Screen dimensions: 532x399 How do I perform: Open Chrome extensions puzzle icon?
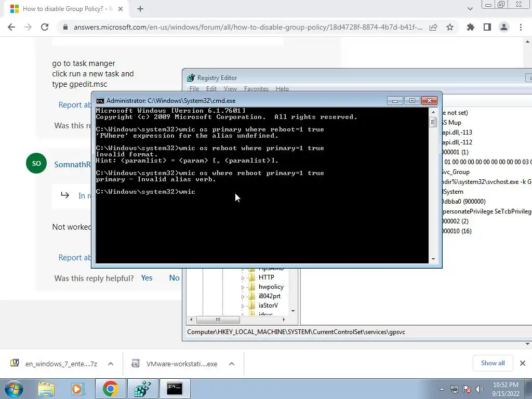click(471, 27)
